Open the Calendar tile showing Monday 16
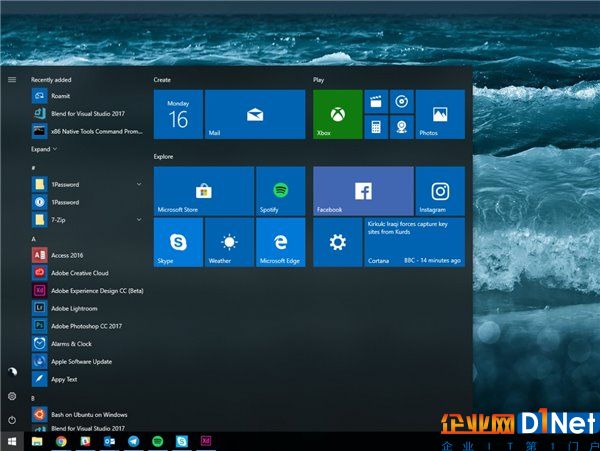This screenshot has width=600, height=451. (x=178, y=114)
